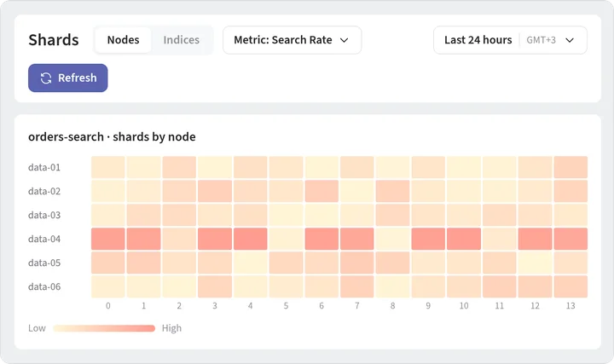Click the data-04 row label
The height and width of the screenshot is (364, 614).
click(x=44, y=240)
